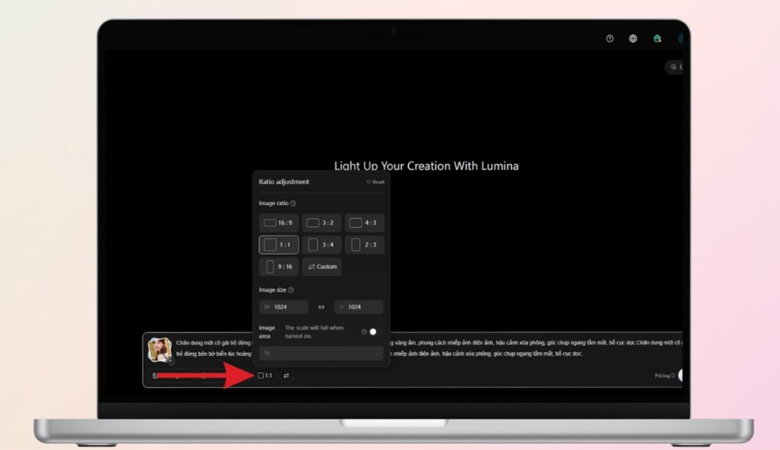Open the disabled dropdown under Image area
The height and width of the screenshot is (450, 780).
pyautogui.click(x=321, y=353)
